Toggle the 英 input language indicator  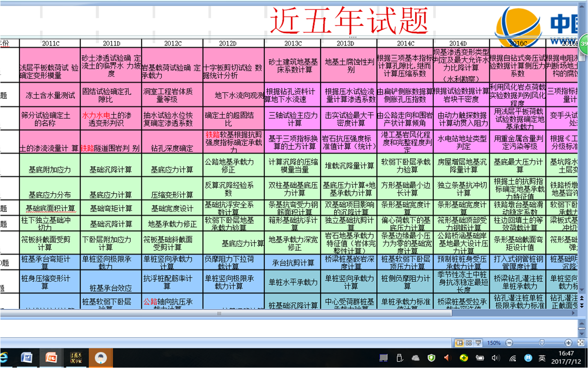(542, 358)
